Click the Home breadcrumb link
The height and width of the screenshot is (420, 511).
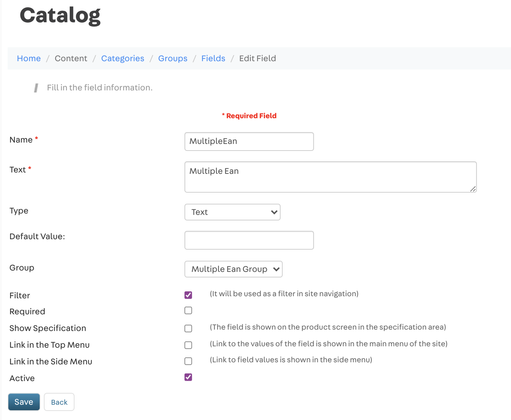(29, 58)
